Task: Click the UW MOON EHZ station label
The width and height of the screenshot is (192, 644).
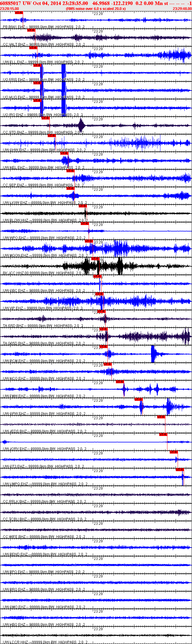Action: coord(16,255)
